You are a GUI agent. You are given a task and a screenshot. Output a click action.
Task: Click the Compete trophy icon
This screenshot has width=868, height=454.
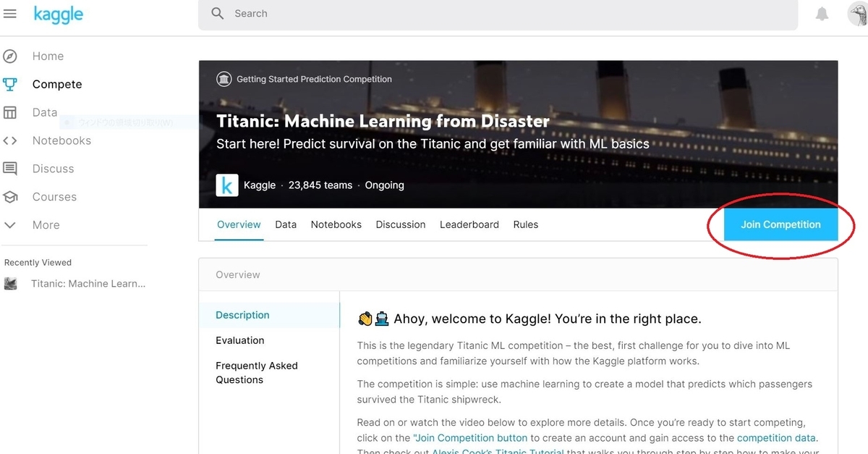pyautogui.click(x=10, y=84)
